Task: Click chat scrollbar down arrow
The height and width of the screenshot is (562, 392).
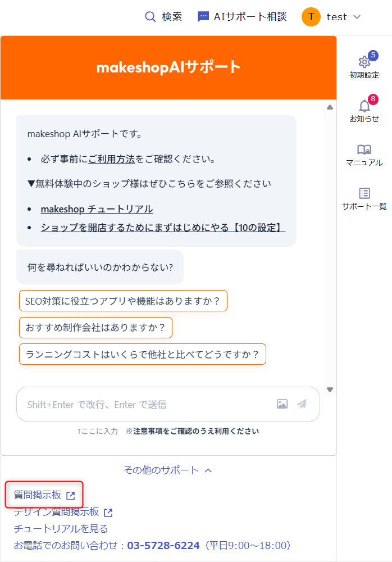Action: 330,389
